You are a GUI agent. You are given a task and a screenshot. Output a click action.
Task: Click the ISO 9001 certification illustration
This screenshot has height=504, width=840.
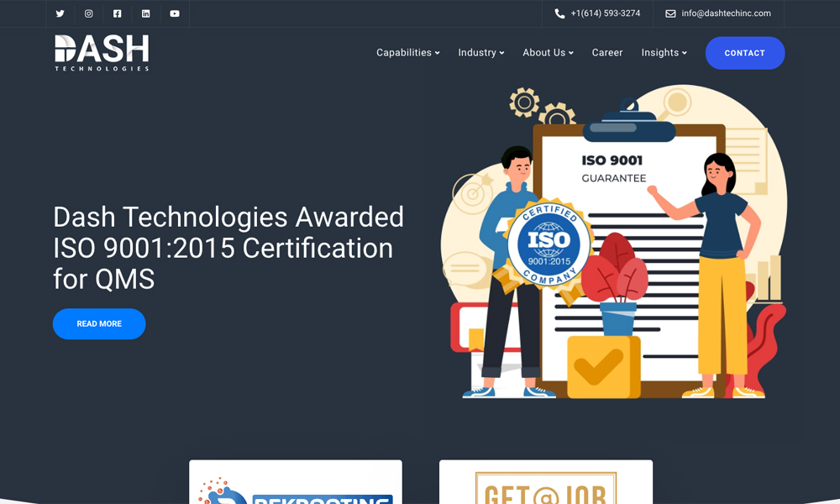click(613, 244)
